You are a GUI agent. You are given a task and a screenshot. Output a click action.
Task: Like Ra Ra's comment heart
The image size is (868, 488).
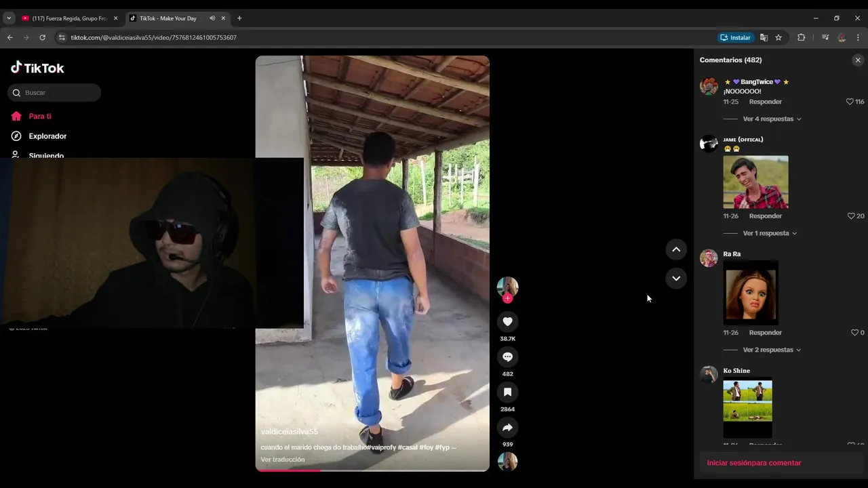854,333
